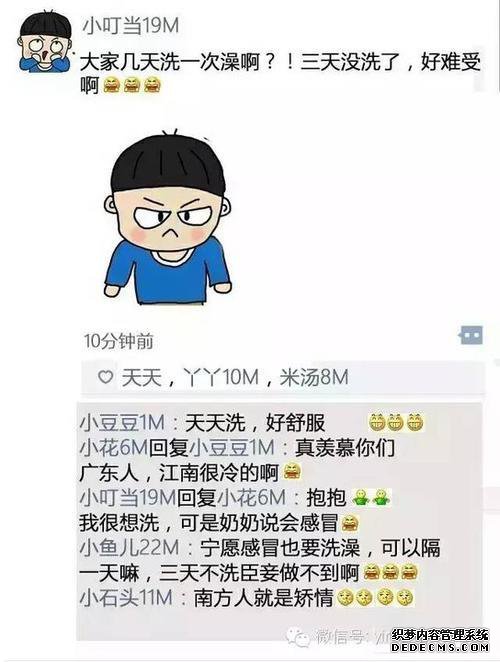This screenshot has height=662, width=500.
Task: Tap commenter name 小石头11M
Action: coord(126,598)
